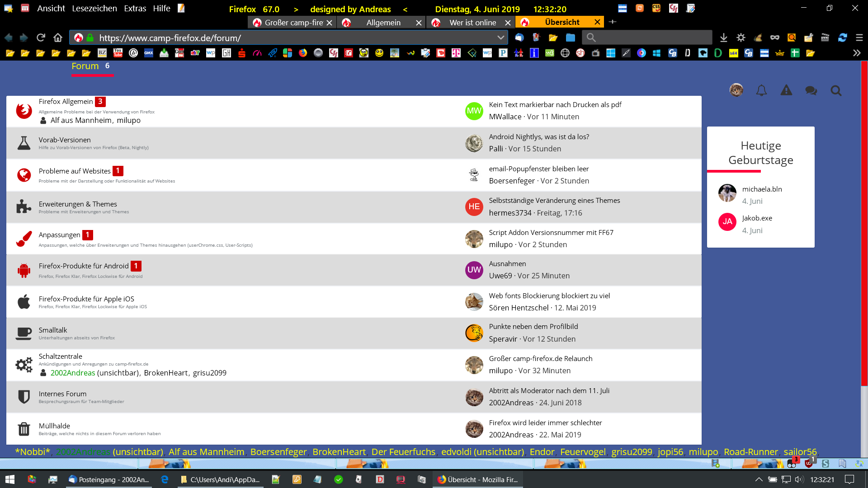
Task: Show more bookmarks toolbar overflow chevron
Action: pos(856,53)
